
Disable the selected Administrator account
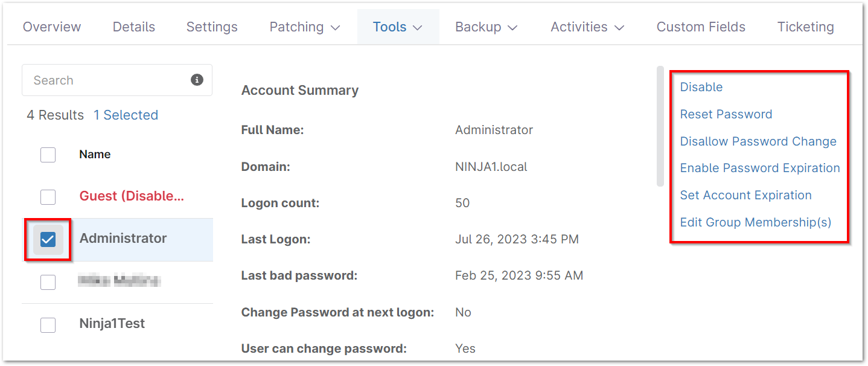(701, 86)
